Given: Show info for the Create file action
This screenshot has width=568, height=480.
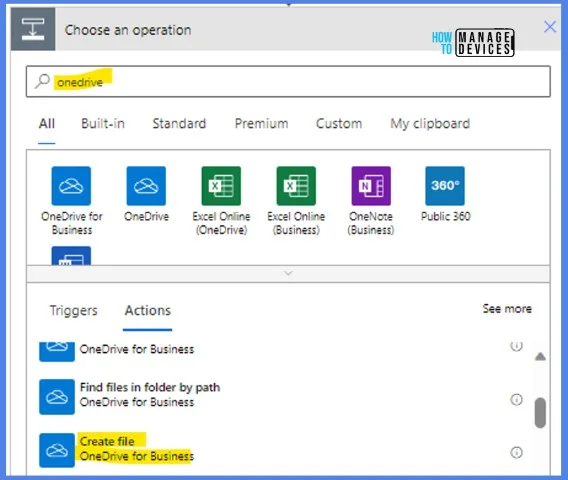Looking at the screenshot, I should tap(516, 452).
